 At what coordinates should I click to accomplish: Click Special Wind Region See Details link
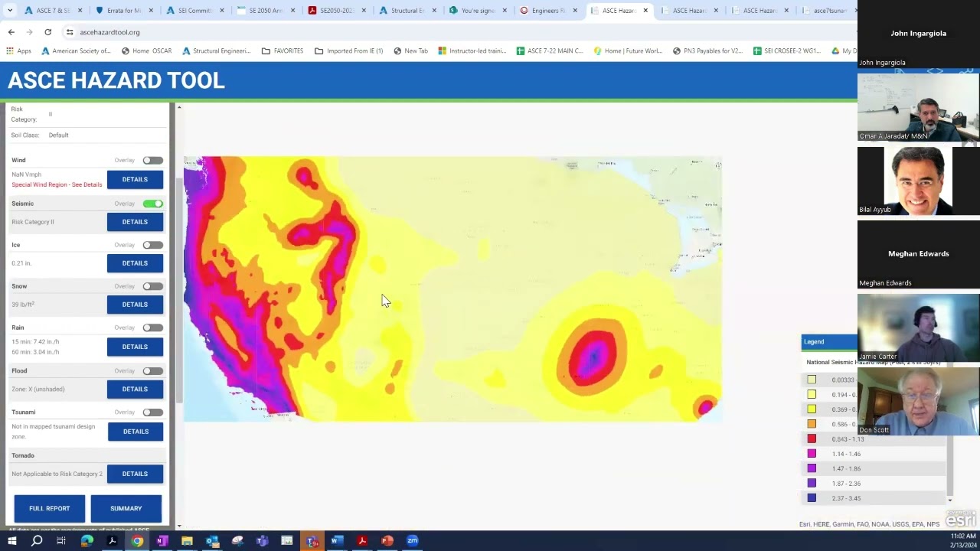pos(57,184)
